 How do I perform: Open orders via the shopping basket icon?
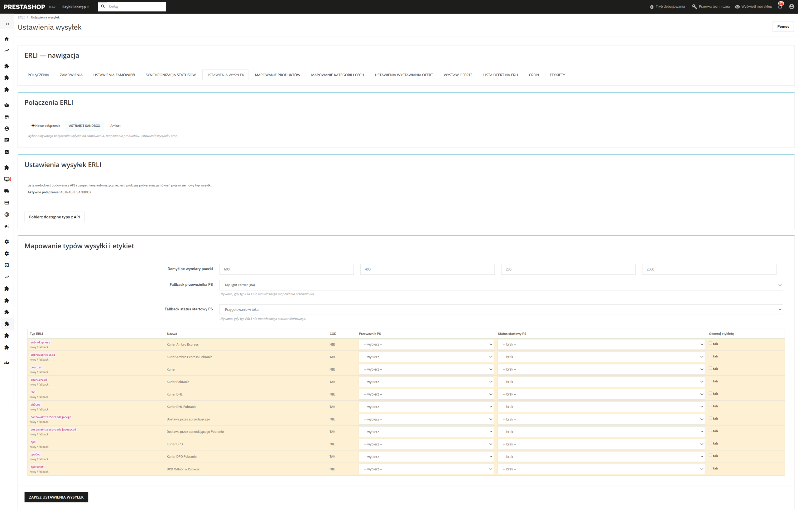(7, 105)
